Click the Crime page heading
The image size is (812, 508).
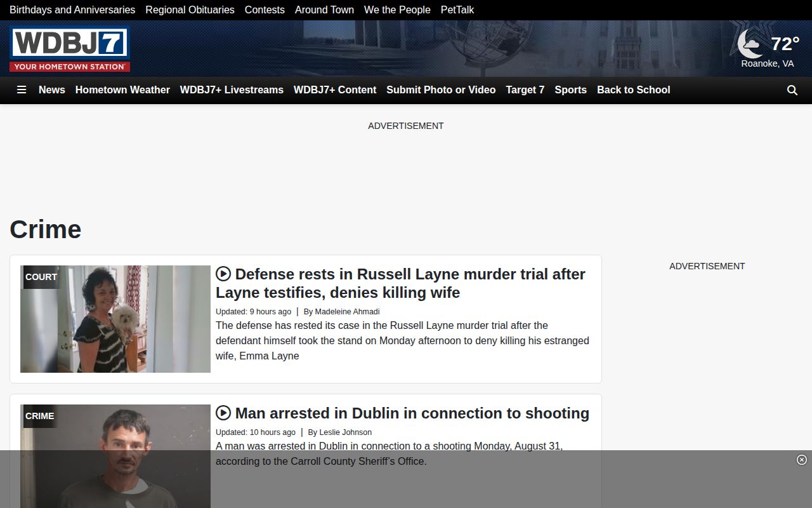click(46, 229)
